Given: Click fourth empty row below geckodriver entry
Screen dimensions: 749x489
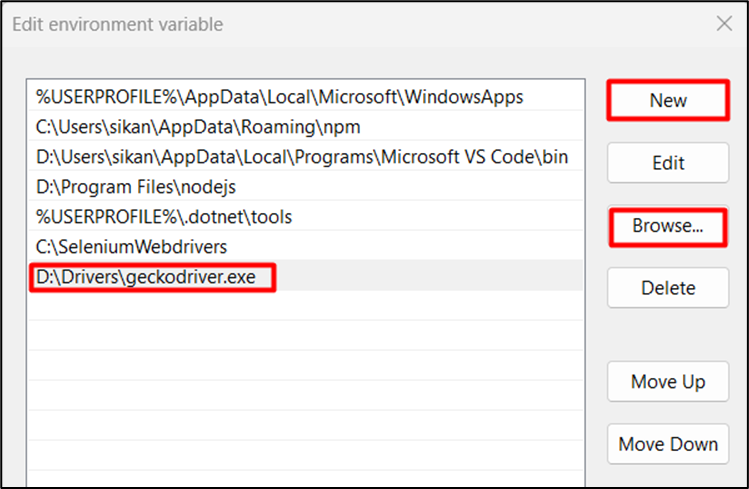Looking at the screenshot, I should (300, 396).
